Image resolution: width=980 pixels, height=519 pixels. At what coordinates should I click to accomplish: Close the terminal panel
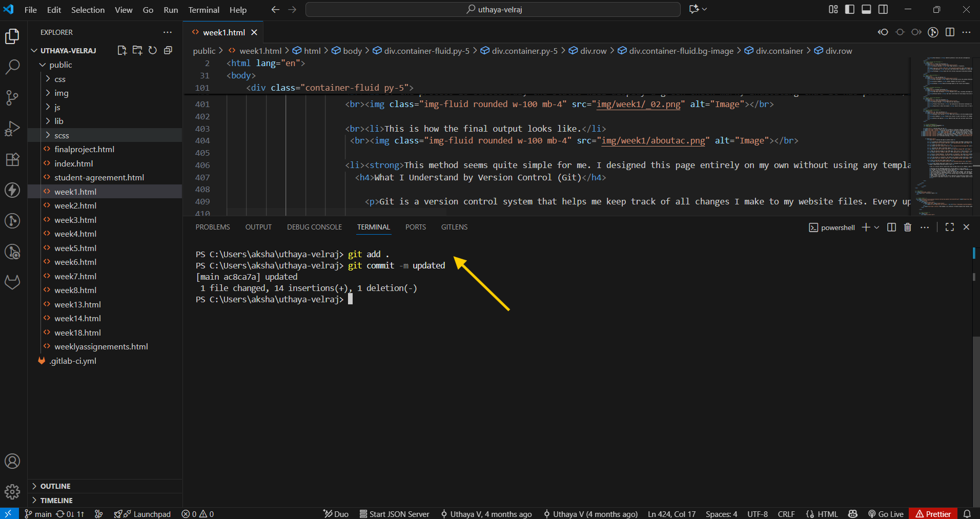click(966, 227)
